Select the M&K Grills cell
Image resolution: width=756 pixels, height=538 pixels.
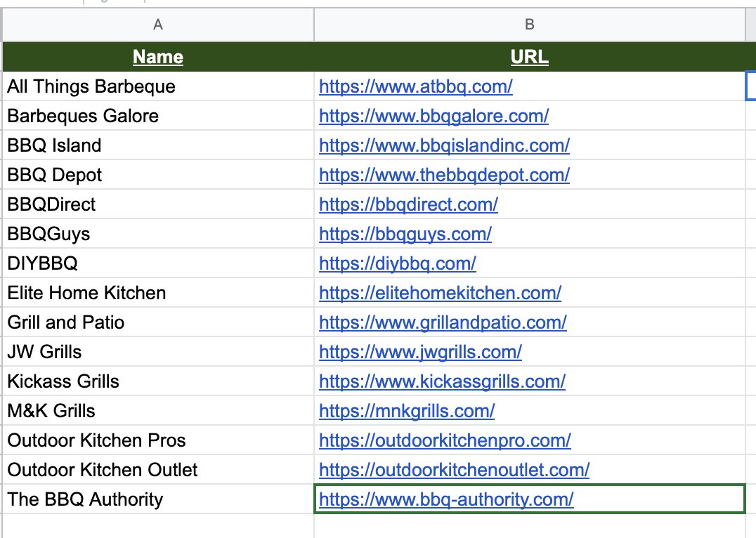point(158,411)
